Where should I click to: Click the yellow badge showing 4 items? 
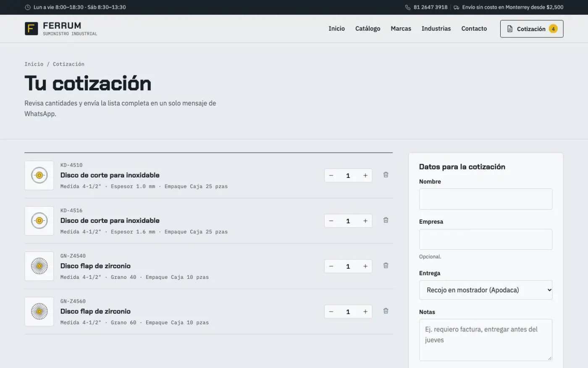(553, 29)
